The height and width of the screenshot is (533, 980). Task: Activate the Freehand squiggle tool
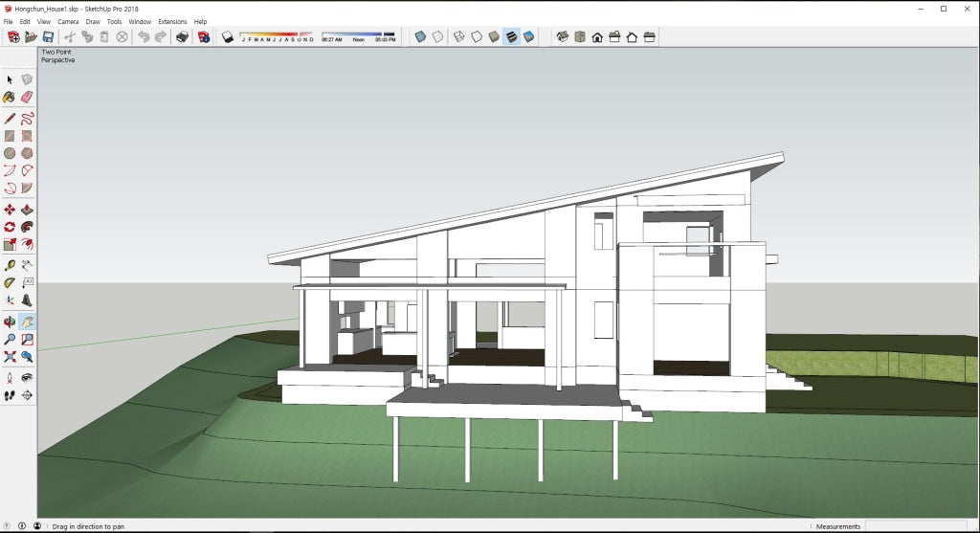click(27, 119)
